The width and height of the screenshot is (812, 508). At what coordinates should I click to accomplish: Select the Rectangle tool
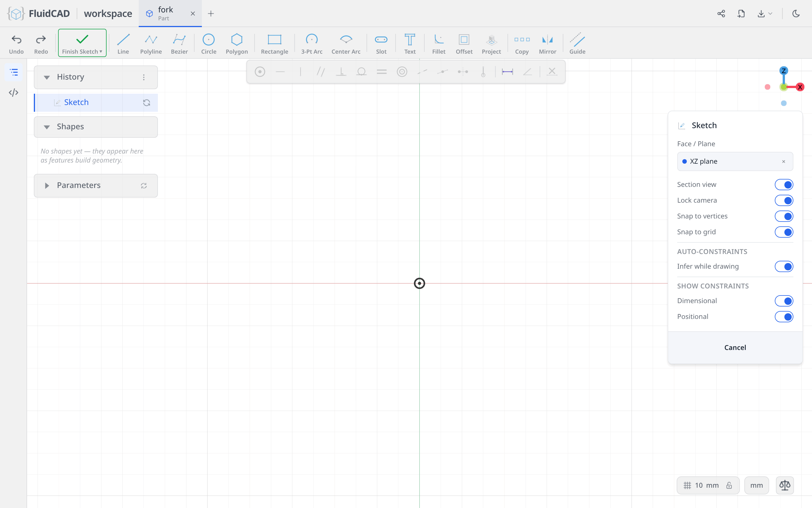(x=274, y=44)
